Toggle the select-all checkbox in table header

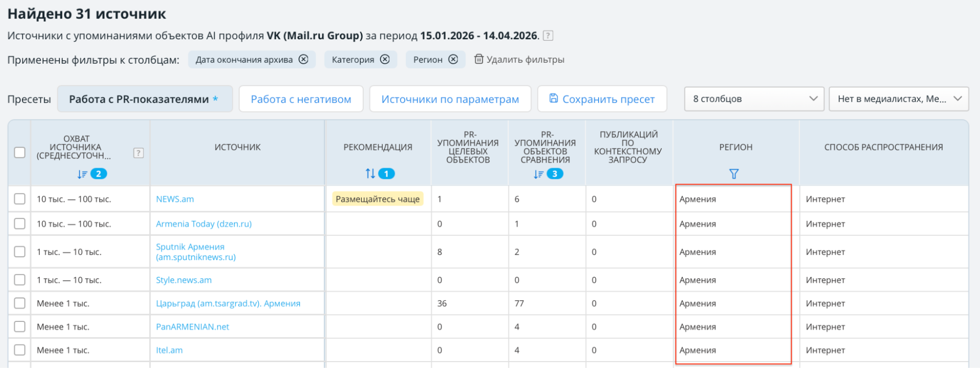tap(20, 152)
